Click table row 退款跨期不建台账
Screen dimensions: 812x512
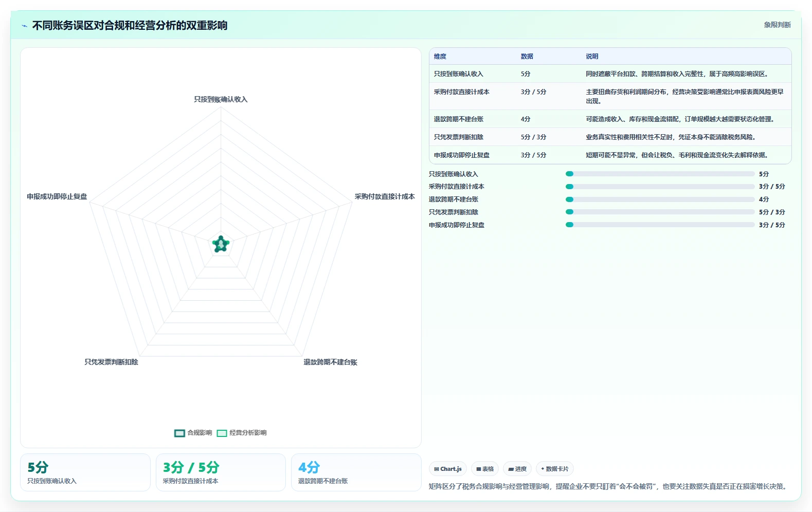coord(610,119)
